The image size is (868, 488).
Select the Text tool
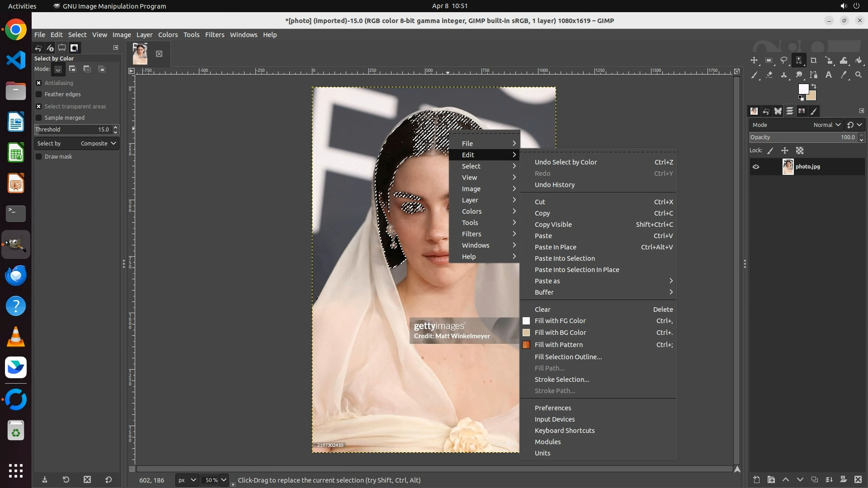click(x=829, y=75)
